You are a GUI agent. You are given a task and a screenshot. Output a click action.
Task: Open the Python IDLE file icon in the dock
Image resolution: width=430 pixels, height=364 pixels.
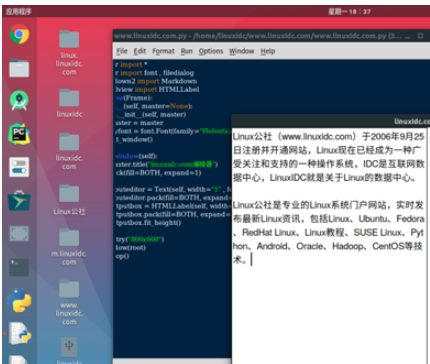coord(19,333)
